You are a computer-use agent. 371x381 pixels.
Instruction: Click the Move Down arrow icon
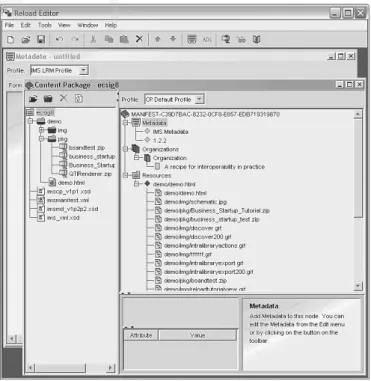click(x=173, y=39)
